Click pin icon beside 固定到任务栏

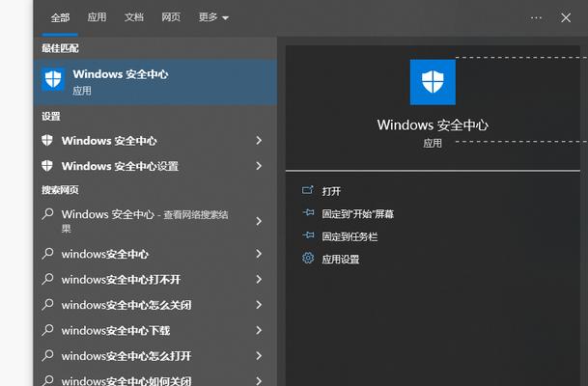tap(308, 235)
